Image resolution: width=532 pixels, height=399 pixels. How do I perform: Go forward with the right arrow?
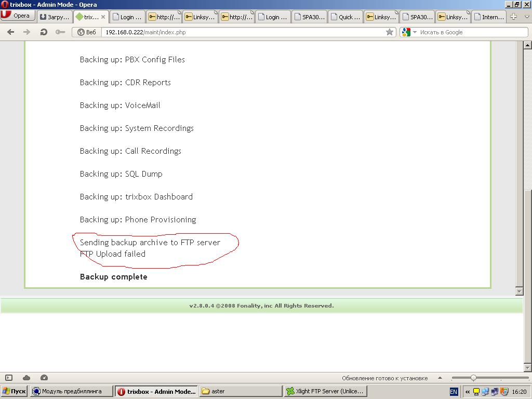point(26,32)
